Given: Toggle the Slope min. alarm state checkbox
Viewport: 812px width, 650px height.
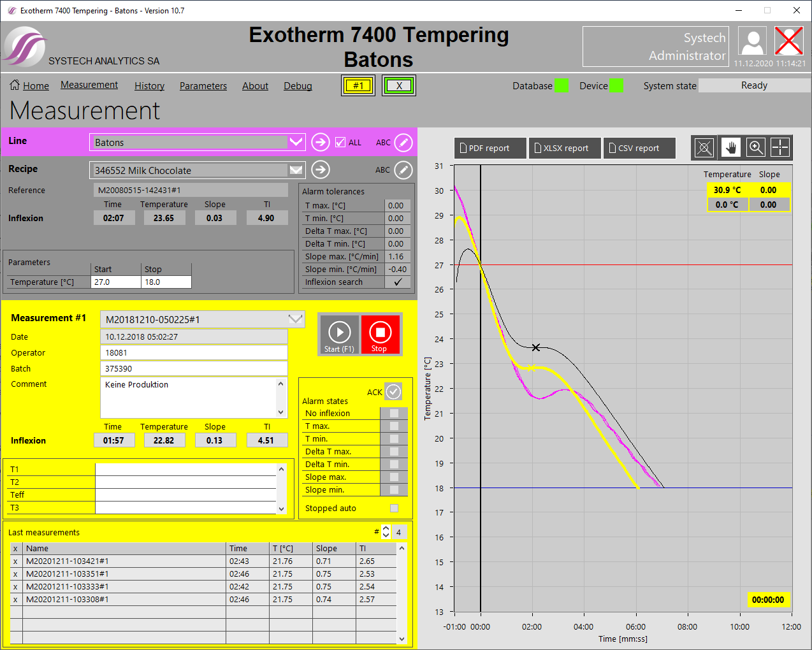Looking at the screenshot, I should (x=394, y=489).
